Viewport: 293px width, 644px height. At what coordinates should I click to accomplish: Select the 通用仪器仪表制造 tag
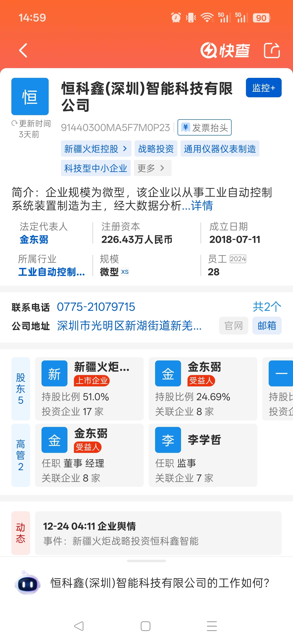pos(220,149)
